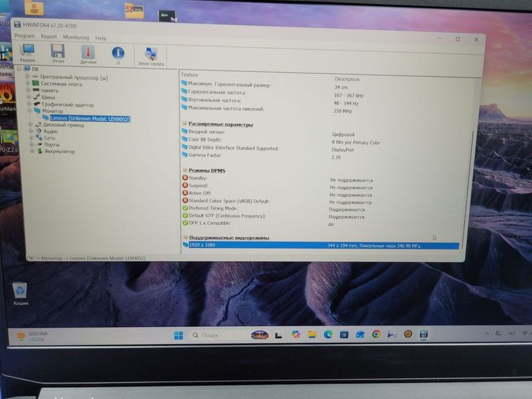This screenshot has height=399, width=532.
Task: Collapse the Монитор tree node
Action: click(30, 110)
